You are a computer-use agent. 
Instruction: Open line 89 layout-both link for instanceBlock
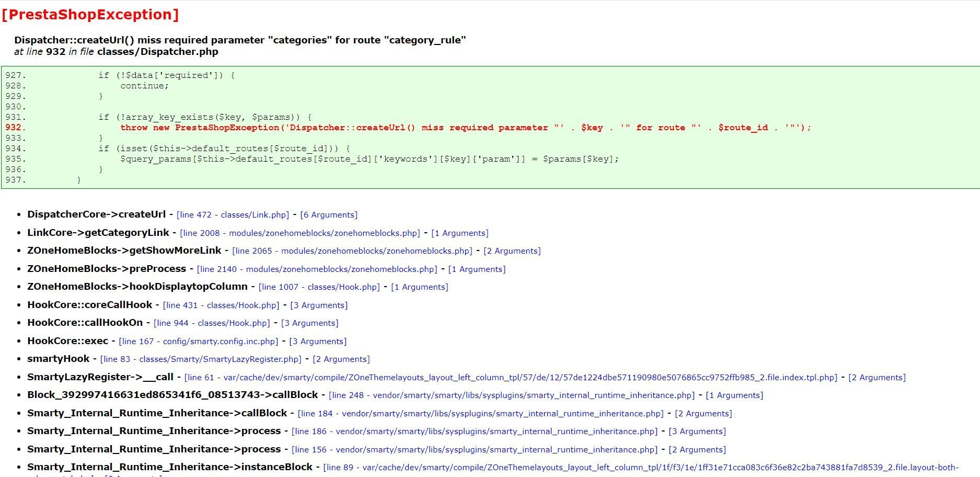click(641, 468)
